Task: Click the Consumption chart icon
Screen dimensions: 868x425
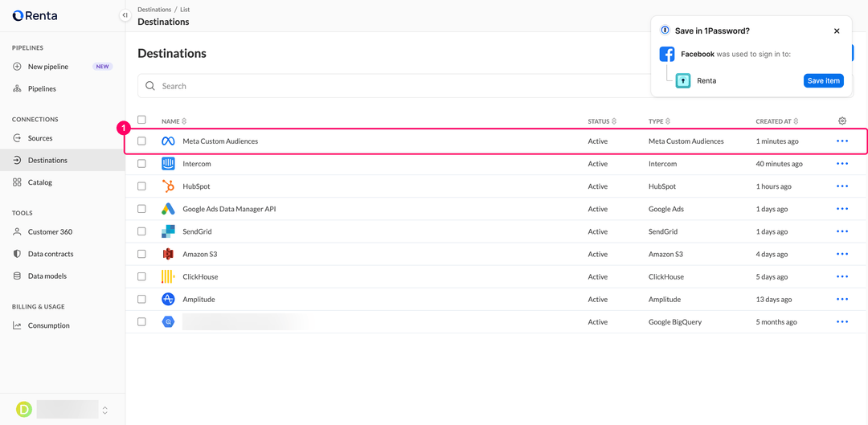Action: click(17, 325)
